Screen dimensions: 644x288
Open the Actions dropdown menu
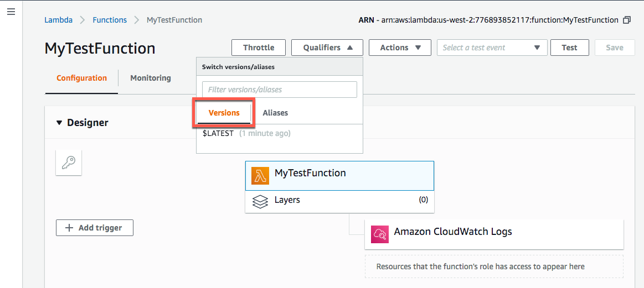(x=400, y=48)
